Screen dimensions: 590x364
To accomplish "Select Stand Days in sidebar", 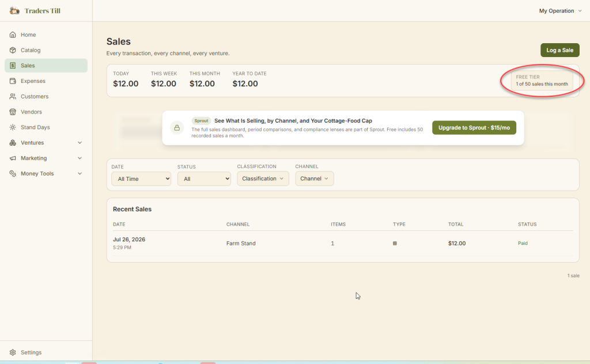I will coord(46,127).
